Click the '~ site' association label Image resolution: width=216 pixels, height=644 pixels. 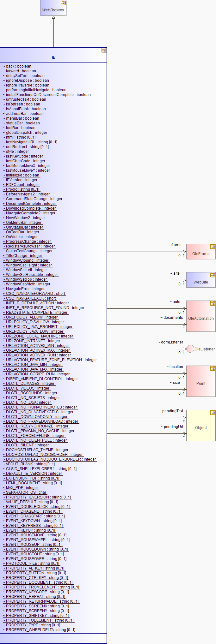(x=175, y=273)
